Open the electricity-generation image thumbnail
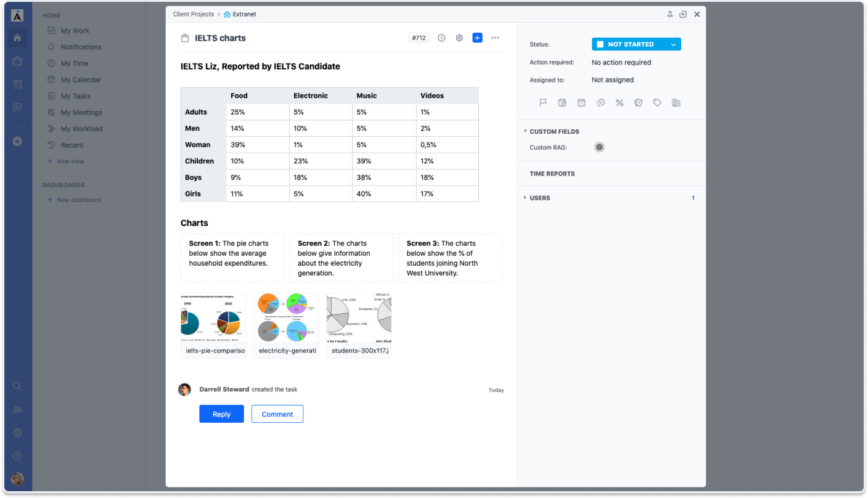 coord(286,325)
